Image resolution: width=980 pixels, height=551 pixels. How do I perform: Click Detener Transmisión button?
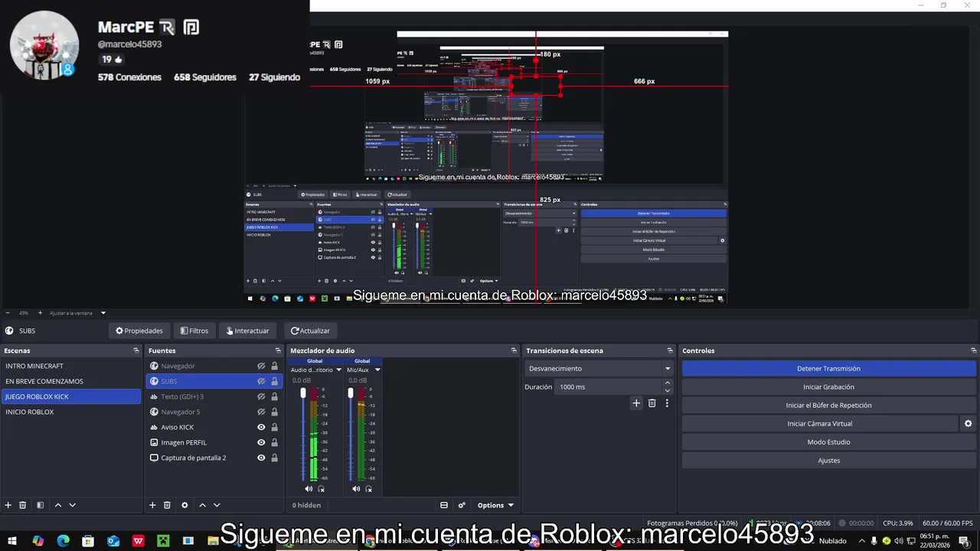pos(828,368)
